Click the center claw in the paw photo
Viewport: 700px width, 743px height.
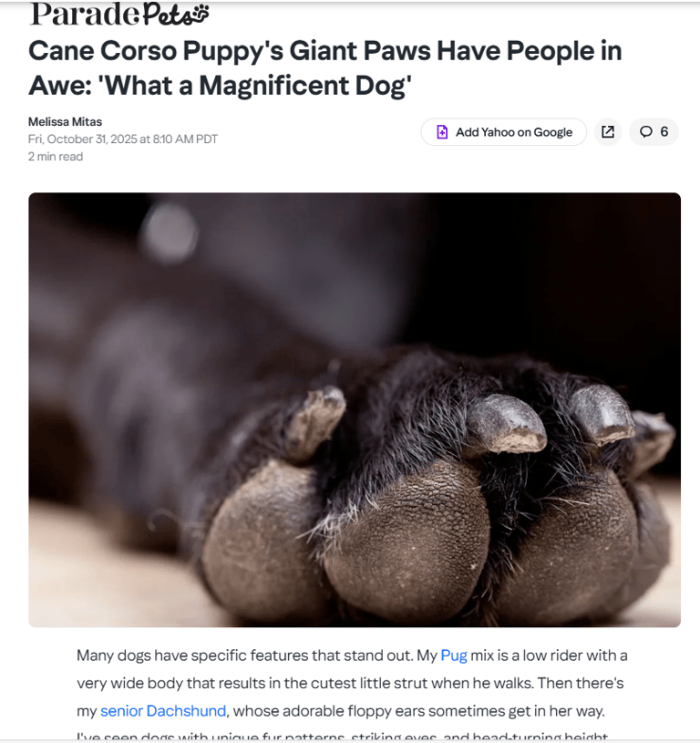pos(505,423)
